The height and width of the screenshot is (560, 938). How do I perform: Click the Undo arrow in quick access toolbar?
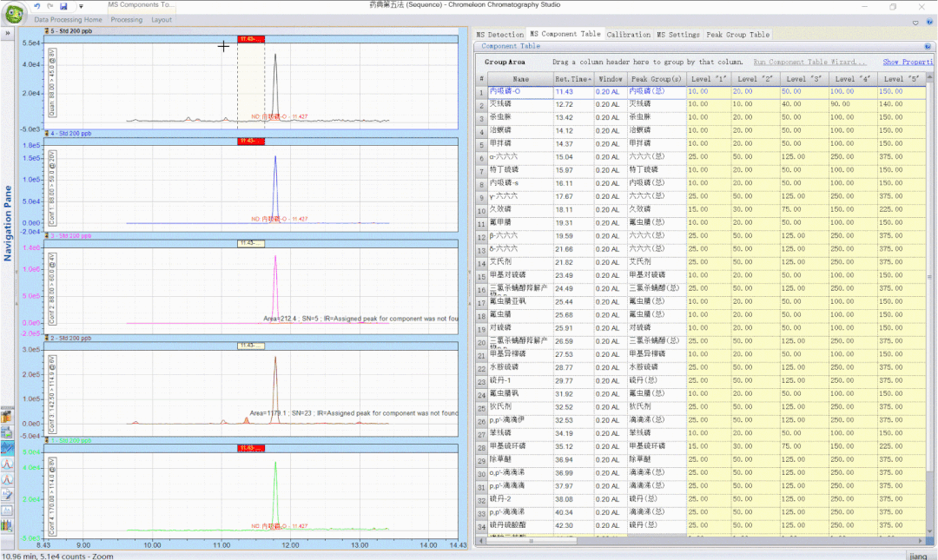click(x=37, y=6)
